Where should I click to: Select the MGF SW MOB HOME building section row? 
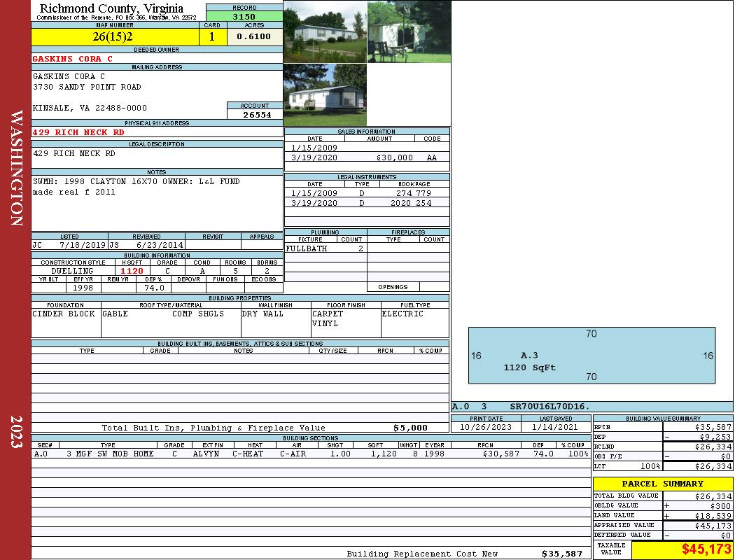tap(311, 454)
